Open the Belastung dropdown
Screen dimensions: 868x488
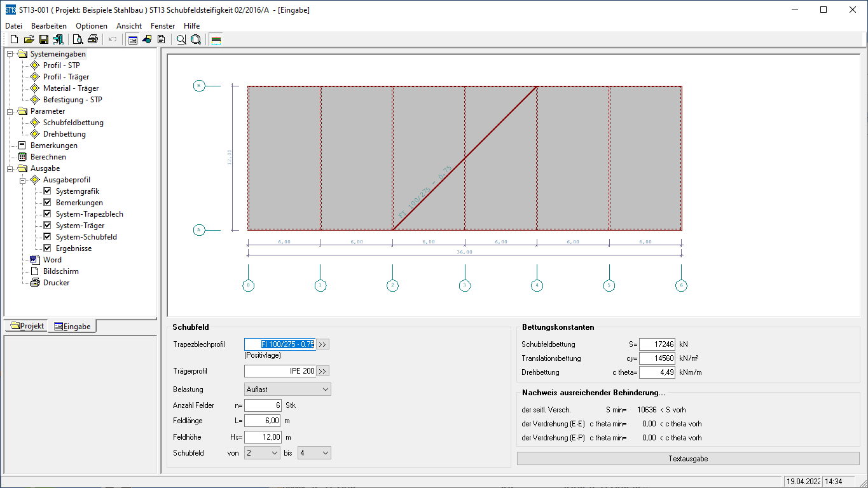coord(287,390)
